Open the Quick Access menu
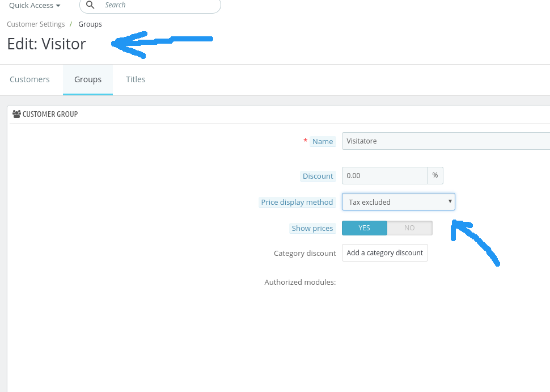 tap(34, 5)
